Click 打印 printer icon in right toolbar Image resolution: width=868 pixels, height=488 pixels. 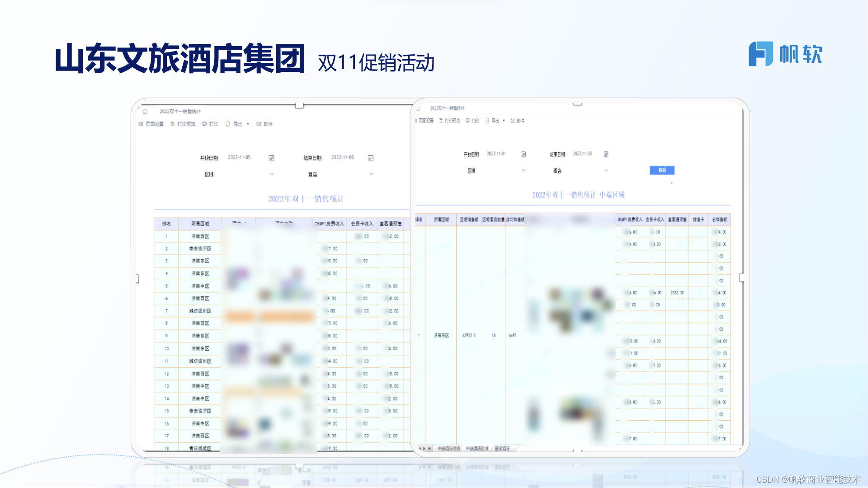click(x=467, y=121)
